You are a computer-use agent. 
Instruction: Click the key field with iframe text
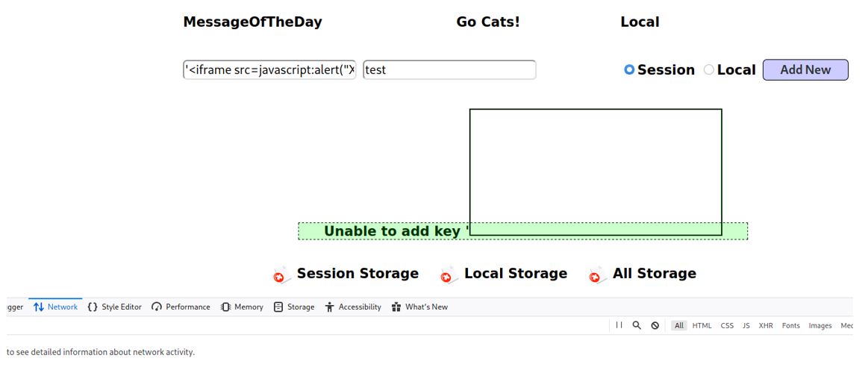click(269, 70)
